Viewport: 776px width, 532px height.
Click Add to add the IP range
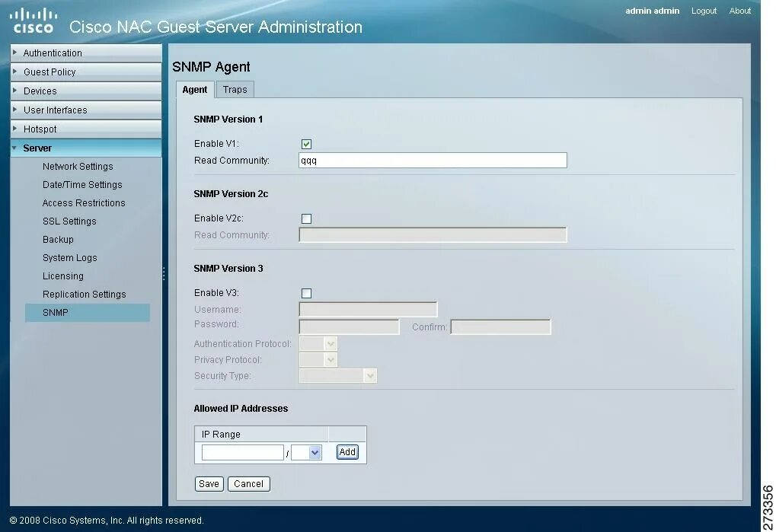click(347, 452)
